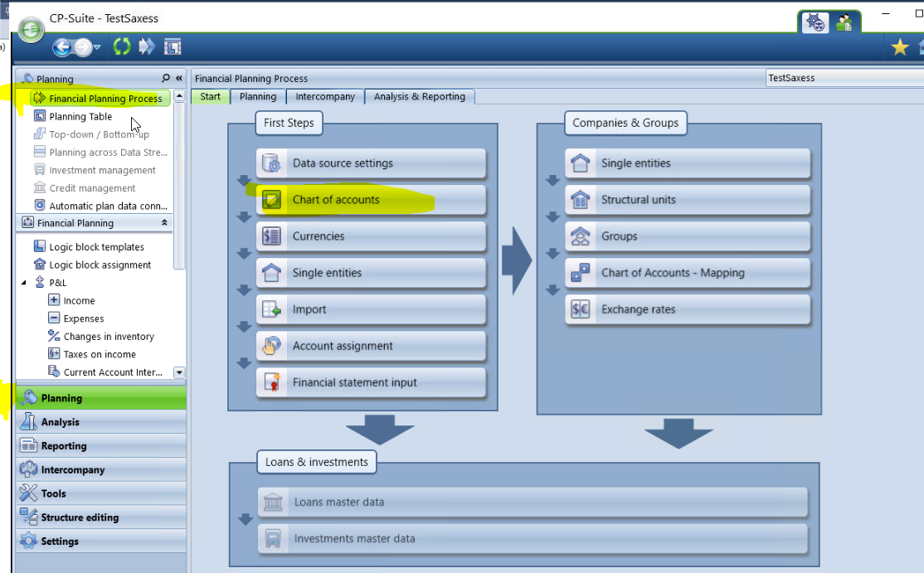Click the sidebar scroll down arrow
The image size is (924, 573).
tap(179, 373)
